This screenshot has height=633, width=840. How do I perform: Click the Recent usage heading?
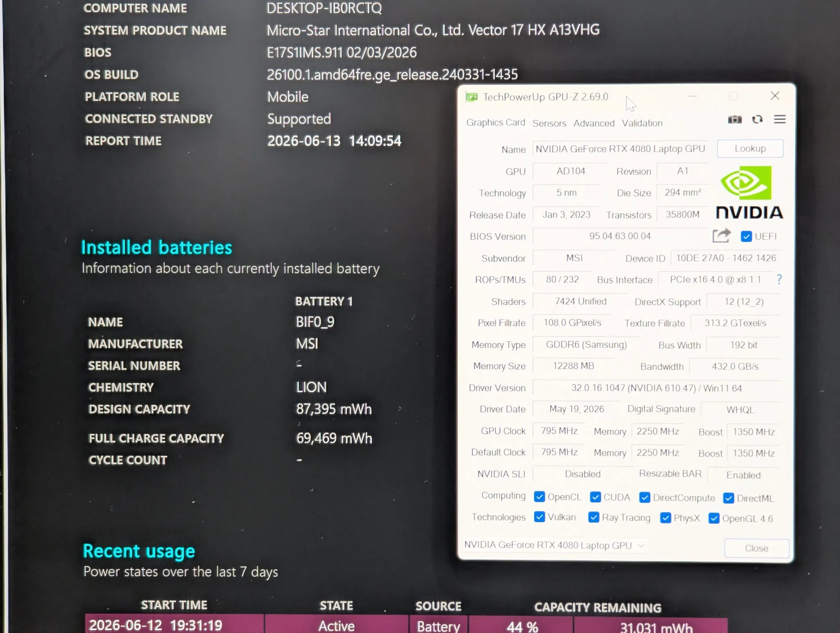[139, 551]
